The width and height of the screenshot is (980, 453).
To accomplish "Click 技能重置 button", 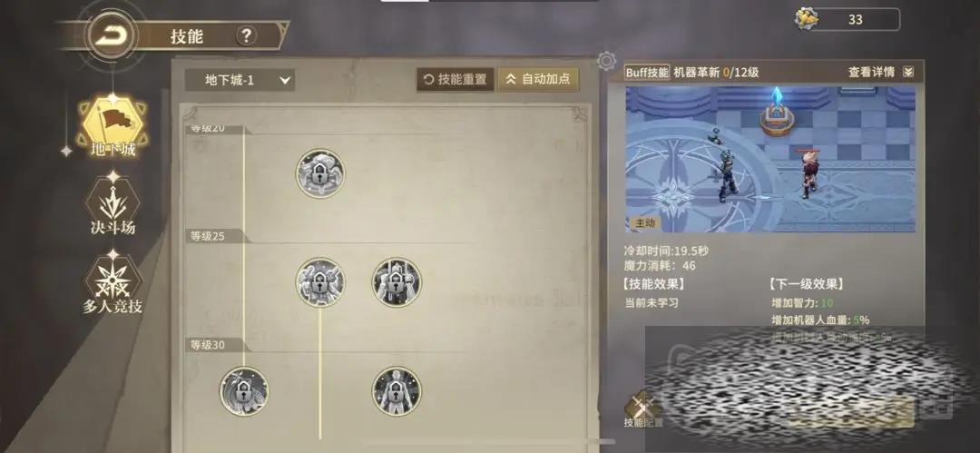I will [x=456, y=80].
